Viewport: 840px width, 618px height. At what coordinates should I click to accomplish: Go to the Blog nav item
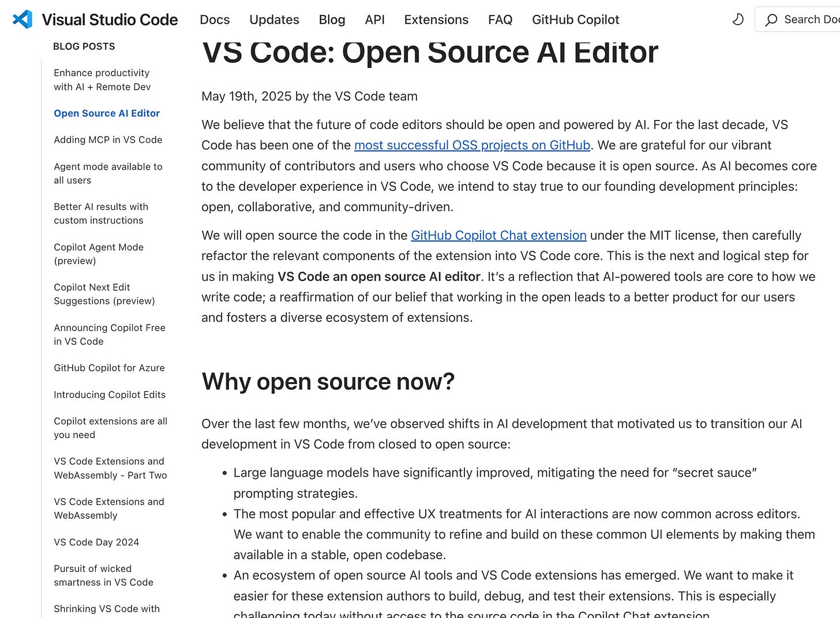tap(332, 20)
